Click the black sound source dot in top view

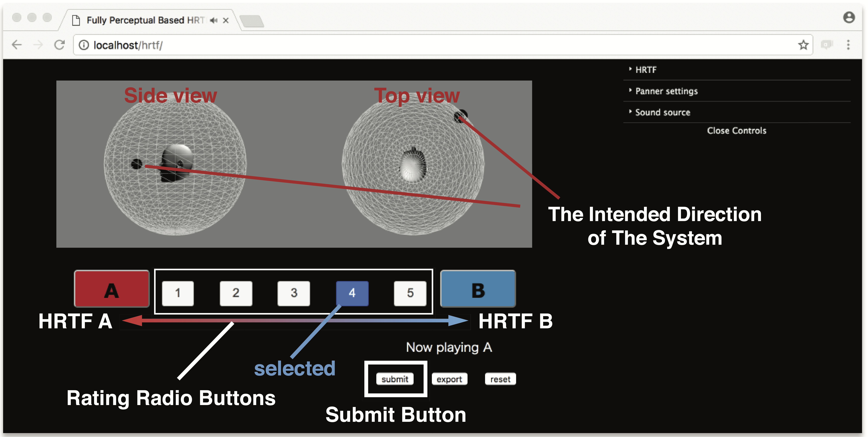click(461, 116)
